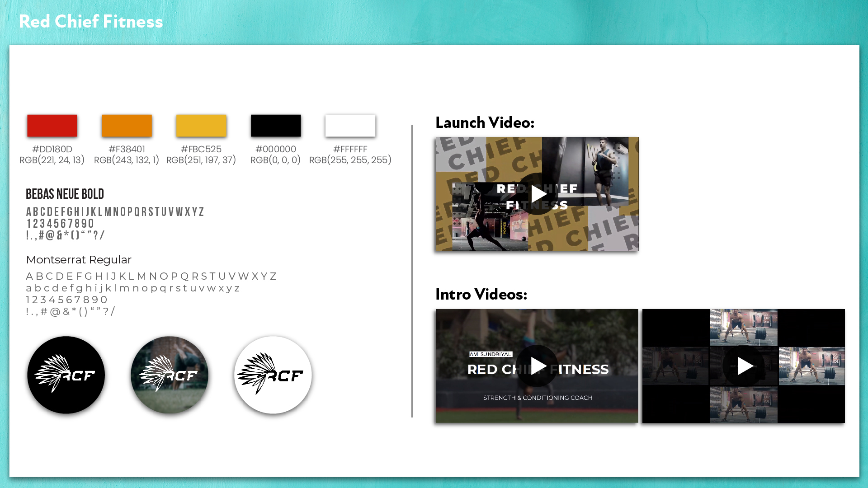The width and height of the screenshot is (868, 488).
Task: Click the RGB(221, 24, 13) value
Action: pos(52,160)
